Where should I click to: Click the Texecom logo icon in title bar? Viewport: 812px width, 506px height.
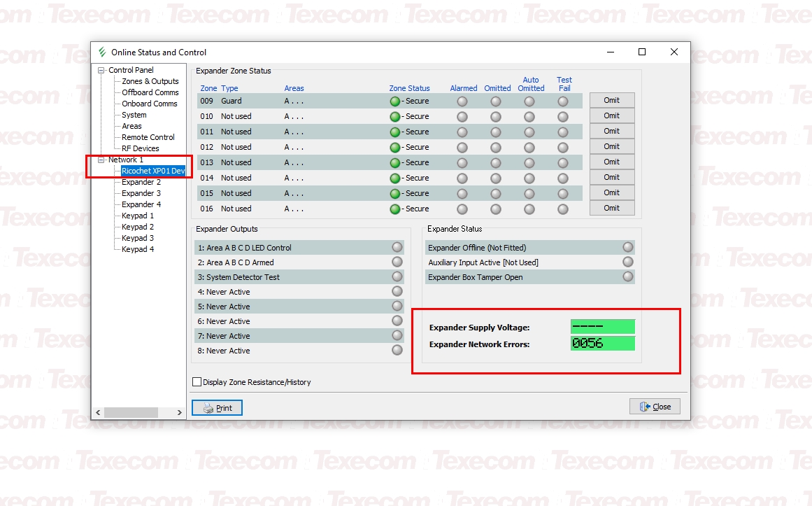pos(103,52)
